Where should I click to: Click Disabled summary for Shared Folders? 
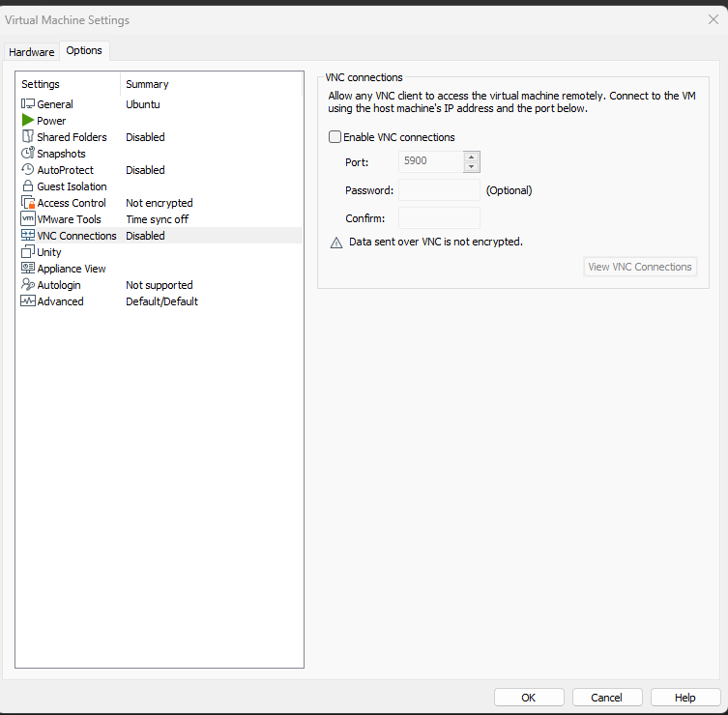point(145,137)
